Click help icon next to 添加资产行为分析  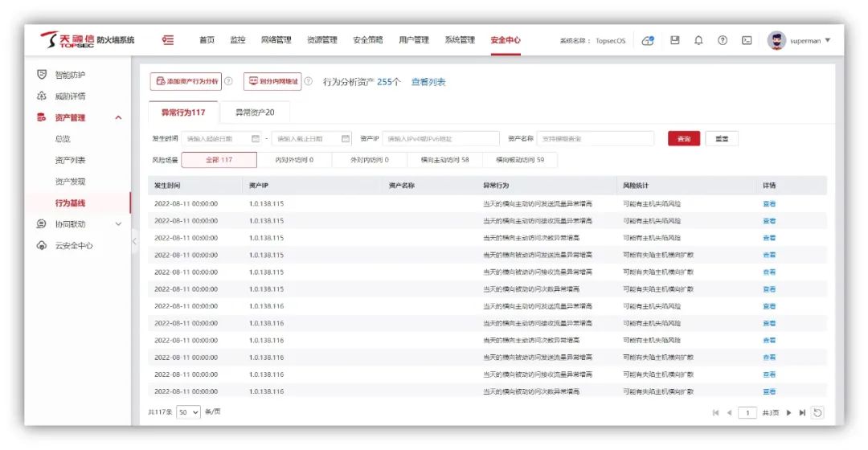(228, 81)
